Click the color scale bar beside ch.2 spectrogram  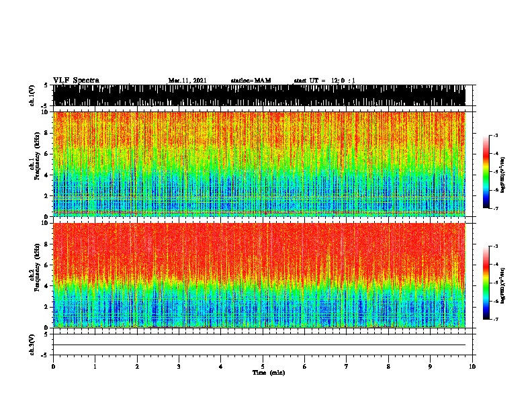tap(486, 283)
